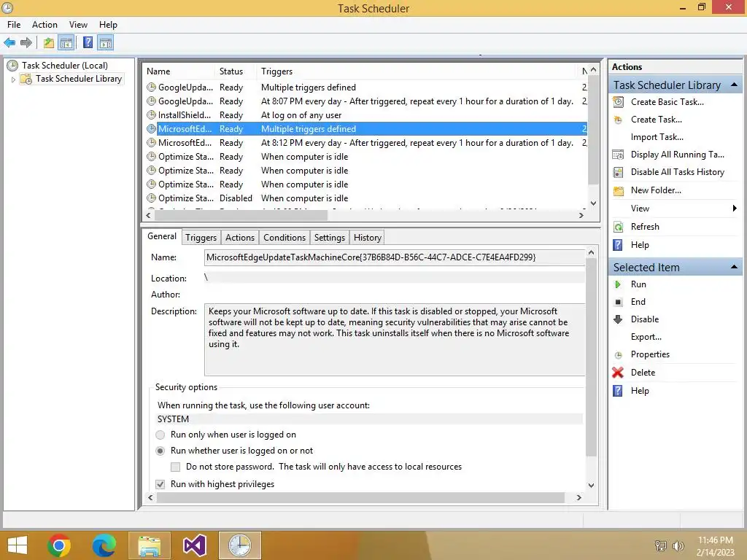This screenshot has height=560, width=747.
Task: Collapse the Selected Item actions section
Action: 734,267
